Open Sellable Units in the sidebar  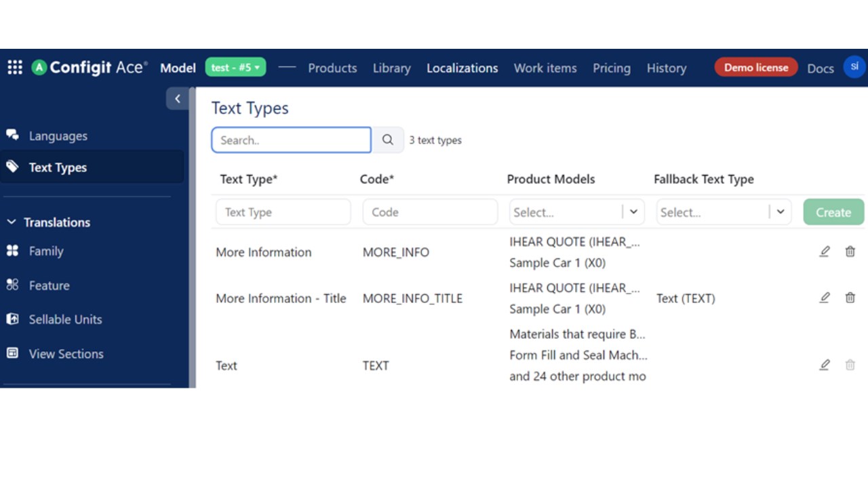(x=65, y=319)
